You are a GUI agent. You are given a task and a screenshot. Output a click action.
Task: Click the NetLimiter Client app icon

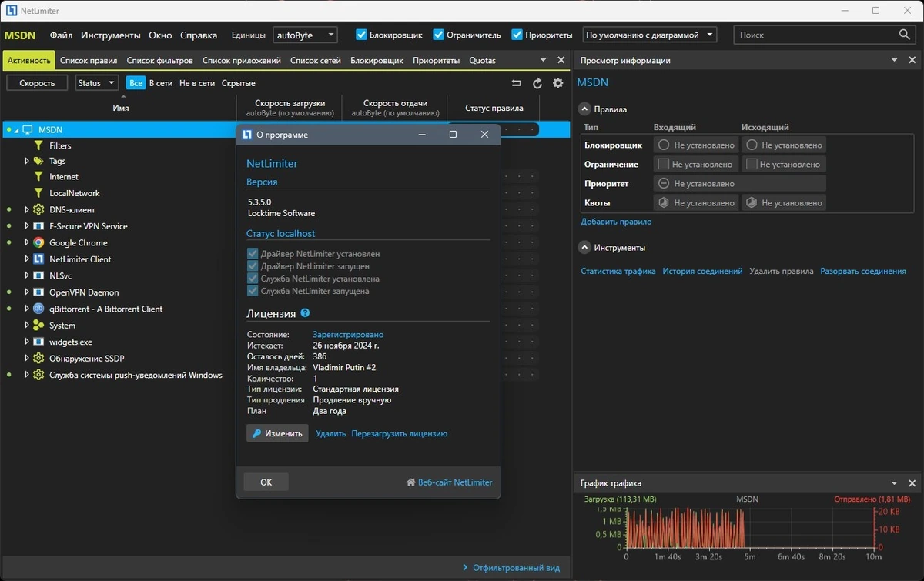pos(38,259)
